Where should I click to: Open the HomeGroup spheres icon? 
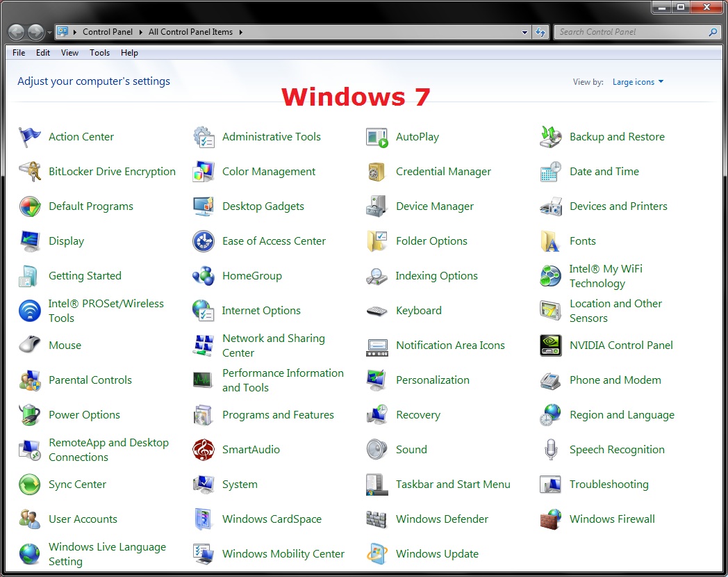click(204, 276)
